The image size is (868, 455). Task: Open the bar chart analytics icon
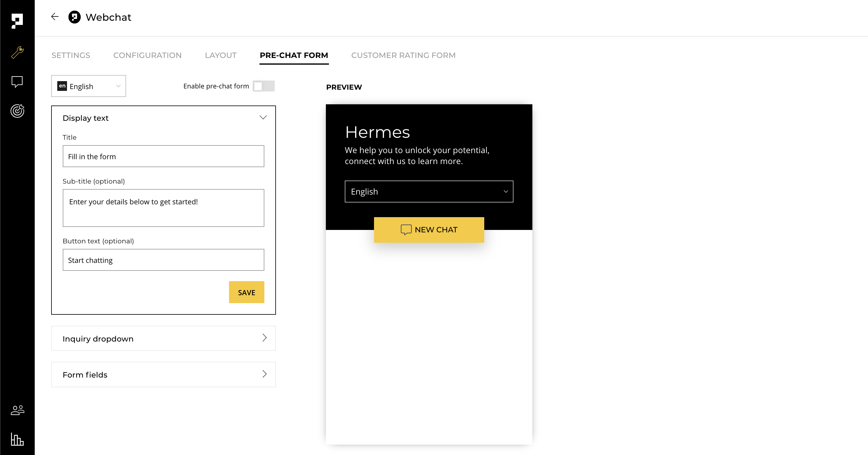(17, 439)
